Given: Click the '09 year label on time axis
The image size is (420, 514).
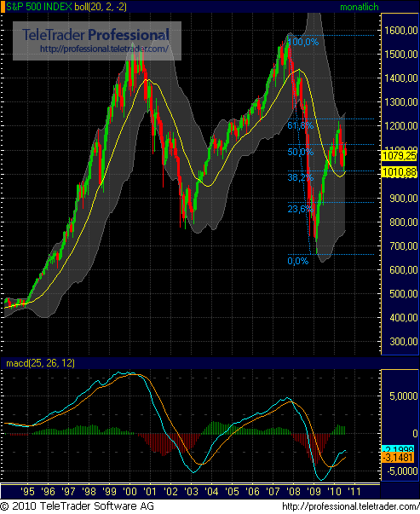Looking at the screenshot, I should point(314,491).
